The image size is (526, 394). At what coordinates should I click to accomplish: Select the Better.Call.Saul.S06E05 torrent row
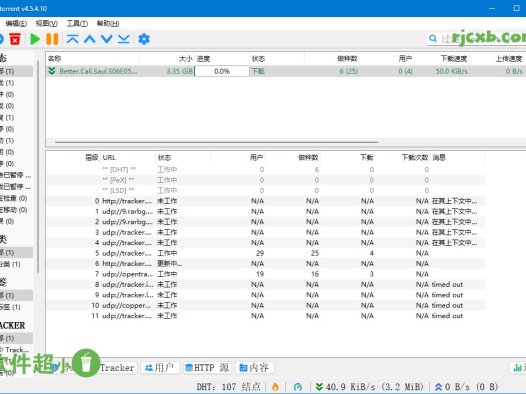tap(285, 71)
